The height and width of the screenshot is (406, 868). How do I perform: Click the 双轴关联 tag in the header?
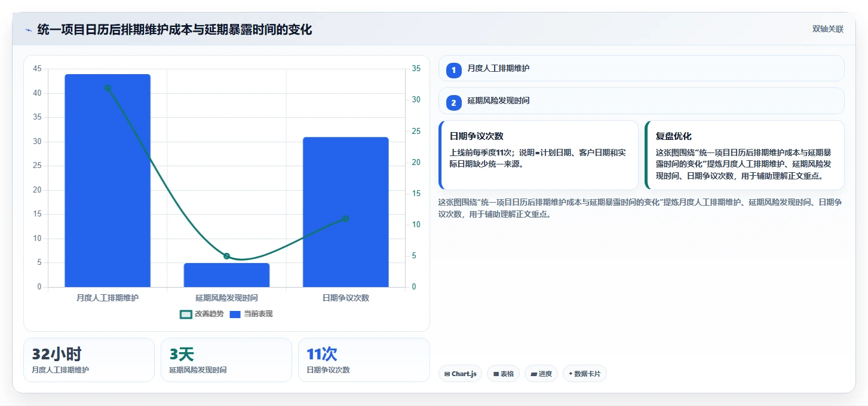point(828,29)
